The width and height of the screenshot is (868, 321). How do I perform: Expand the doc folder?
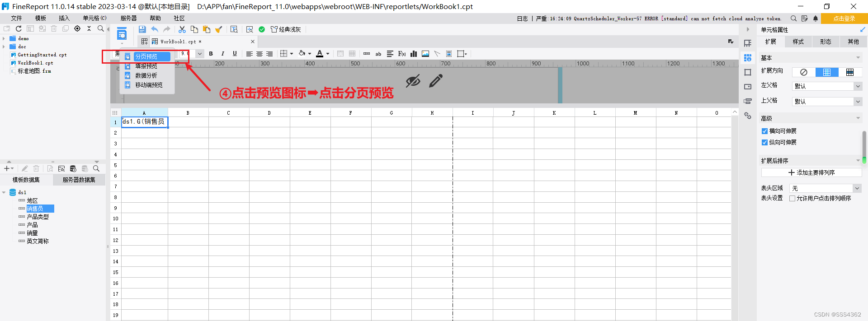[x=4, y=47]
